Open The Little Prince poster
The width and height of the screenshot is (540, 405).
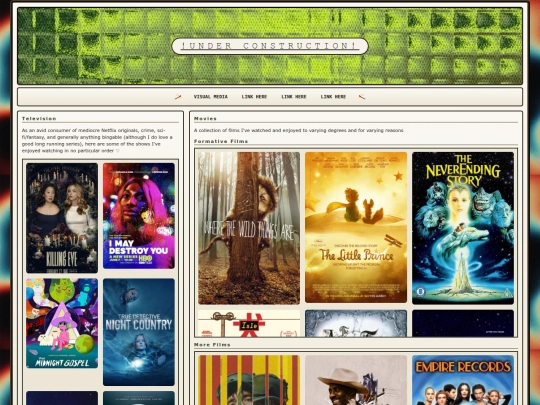pos(356,228)
